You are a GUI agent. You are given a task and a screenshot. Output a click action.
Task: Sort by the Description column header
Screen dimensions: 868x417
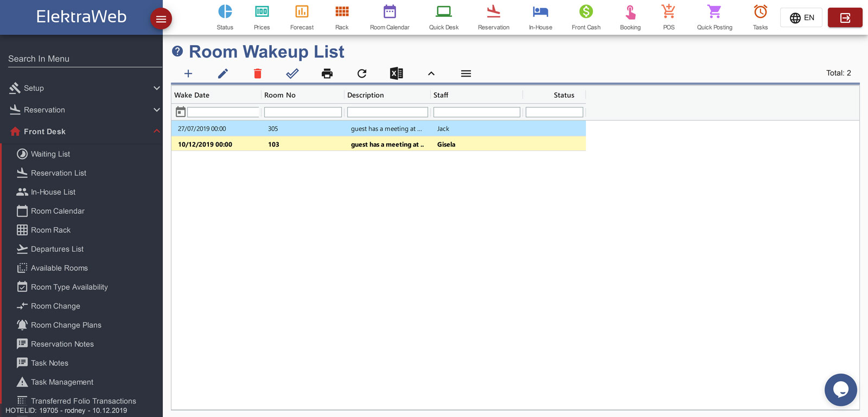[366, 95]
